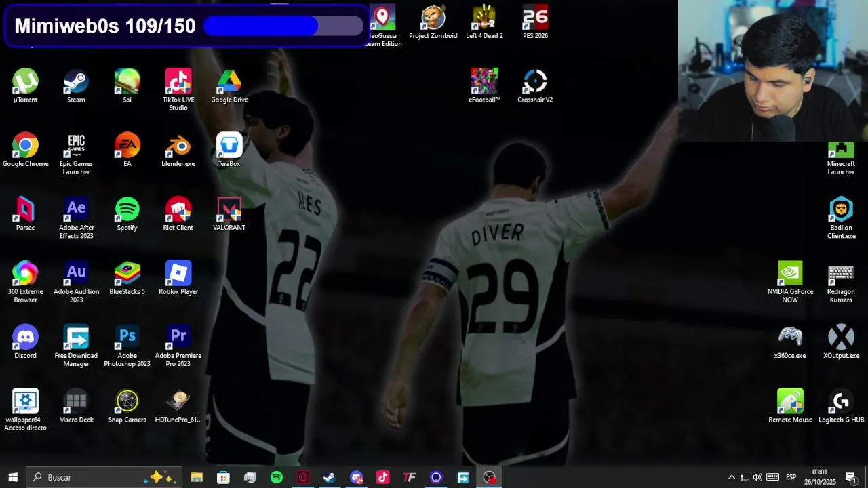Switch the ESP input language

coord(791,477)
